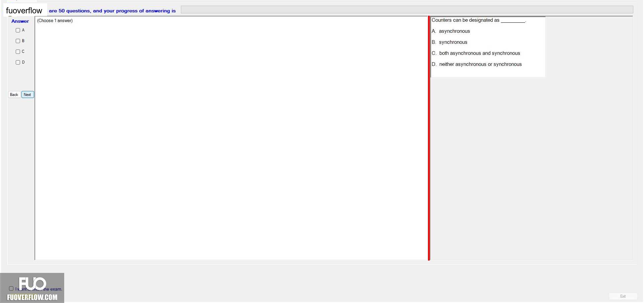Go to the Next question
This screenshot has width=644, height=303.
[x=27, y=95]
